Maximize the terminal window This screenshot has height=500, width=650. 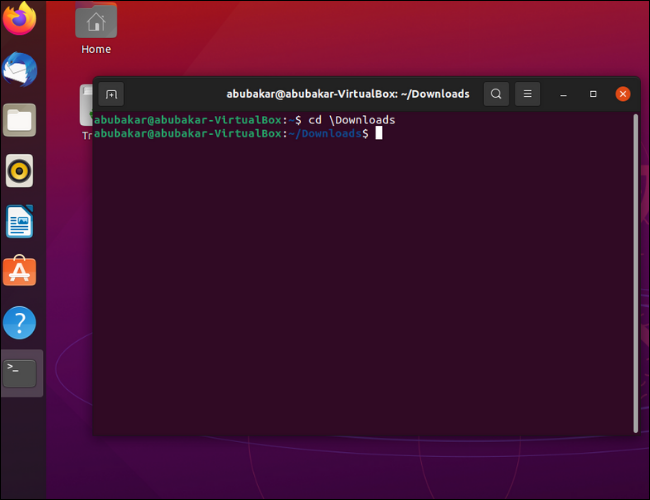[x=593, y=94]
